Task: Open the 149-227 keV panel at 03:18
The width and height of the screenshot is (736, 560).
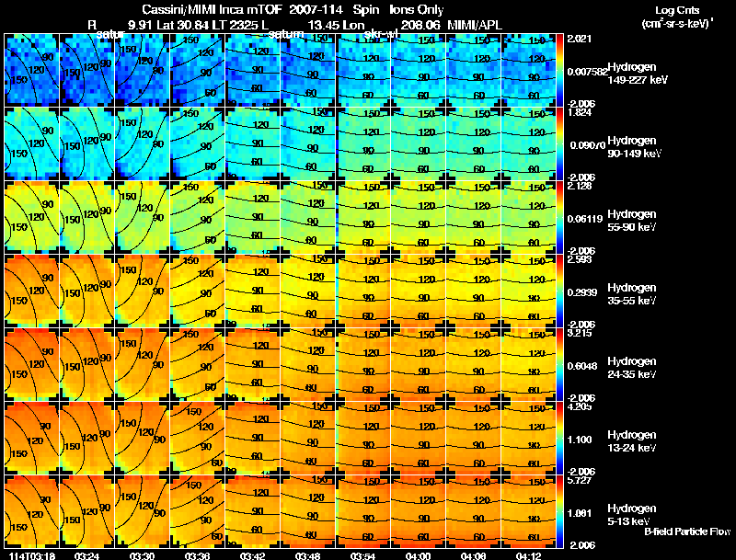Action: point(32,71)
